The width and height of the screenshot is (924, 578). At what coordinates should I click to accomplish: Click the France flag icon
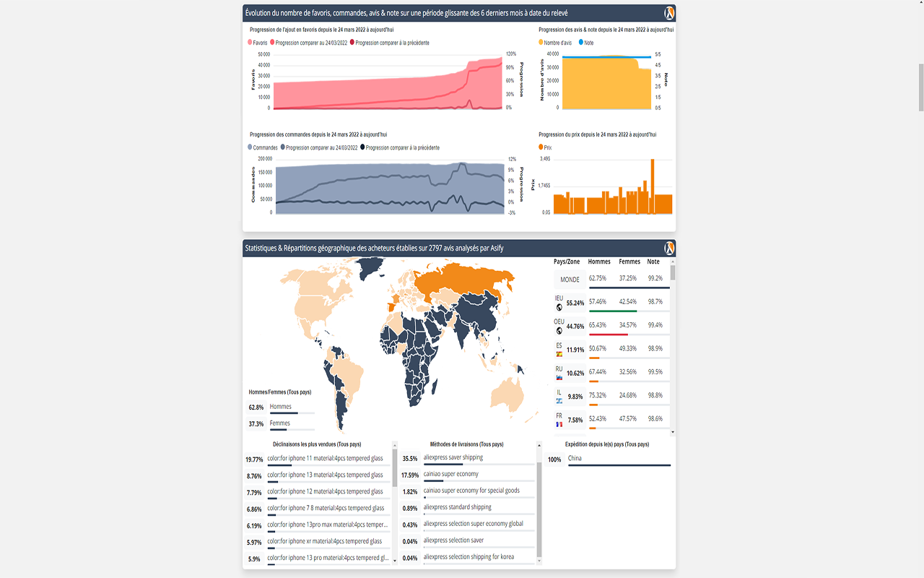coord(559,425)
